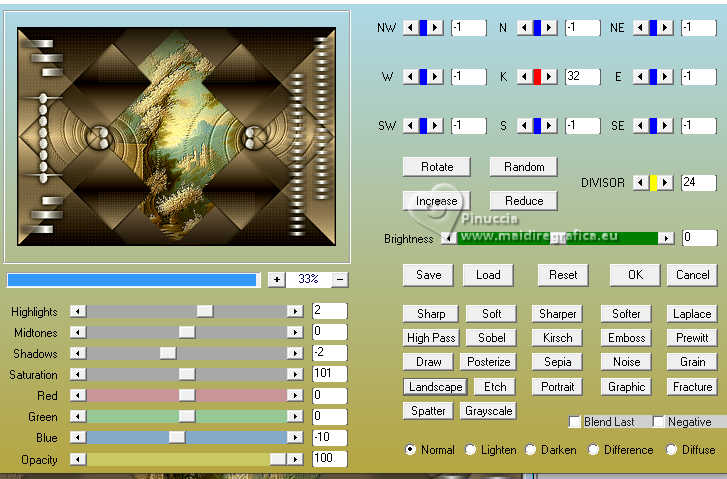Click the SE right arrow
The height and width of the screenshot is (479, 727).
[665, 126]
